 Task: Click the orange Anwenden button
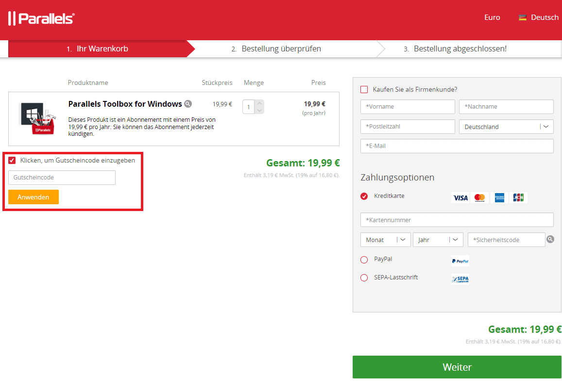tap(34, 197)
